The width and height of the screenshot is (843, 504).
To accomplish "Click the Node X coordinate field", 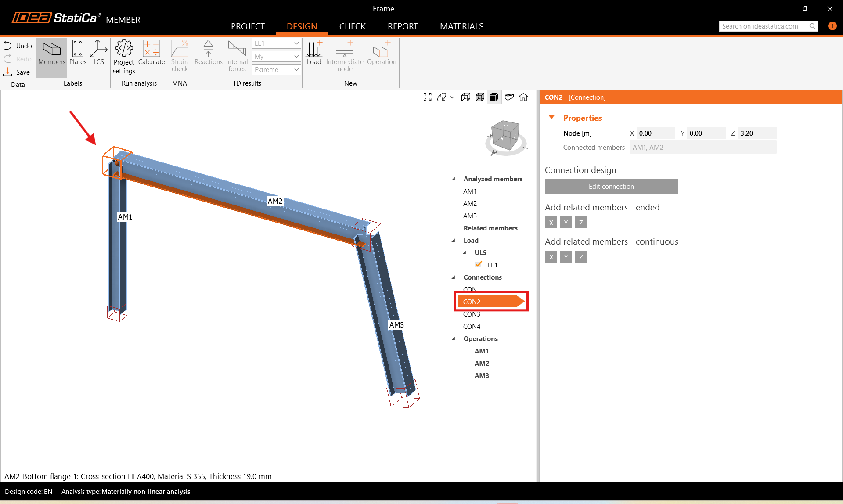I will tap(655, 133).
